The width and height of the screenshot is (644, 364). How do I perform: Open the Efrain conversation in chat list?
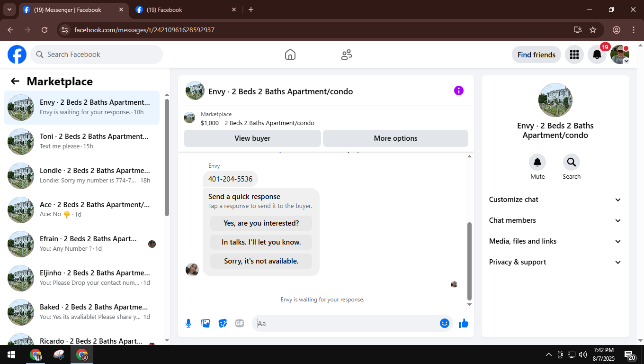pos(82,244)
